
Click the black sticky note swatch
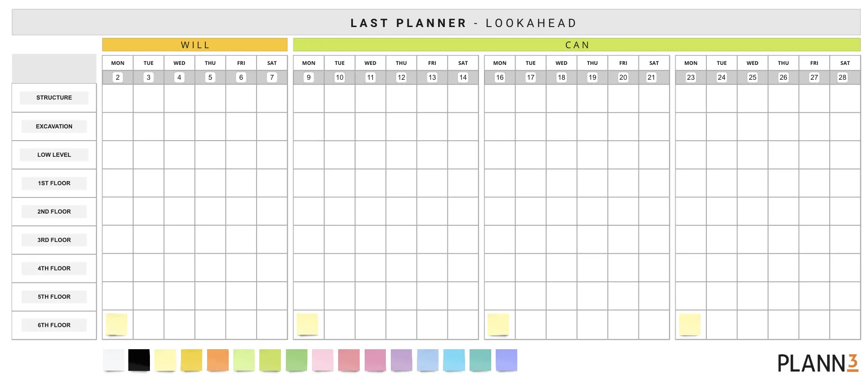pyautogui.click(x=139, y=360)
